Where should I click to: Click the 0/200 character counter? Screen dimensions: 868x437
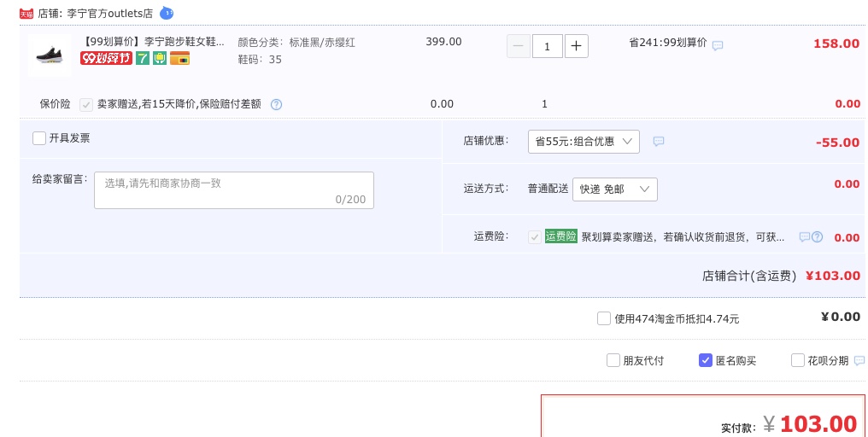coord(350,200)
